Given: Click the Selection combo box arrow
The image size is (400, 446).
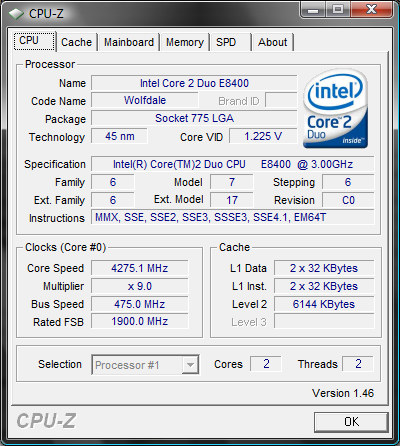Looking at the screenshot, I should click(x=190, y=365).
